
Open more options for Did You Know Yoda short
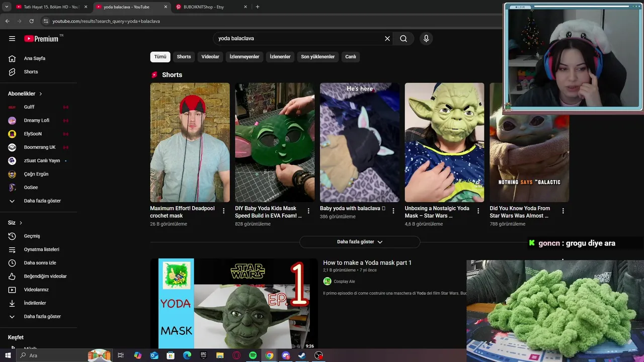[563, 211]
